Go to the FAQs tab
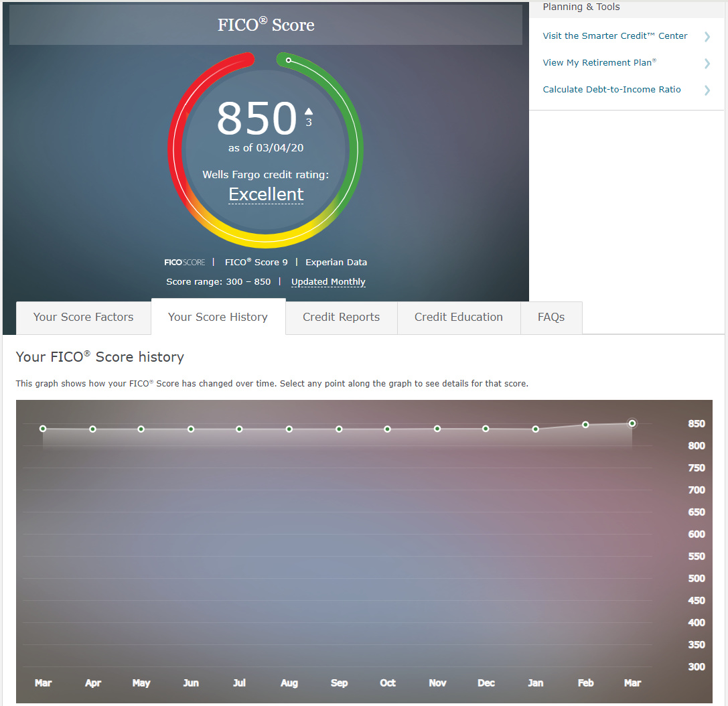Image resolution: width=728 pixels, height=706 pixels. pyautogui.click(x=551, y=317)
